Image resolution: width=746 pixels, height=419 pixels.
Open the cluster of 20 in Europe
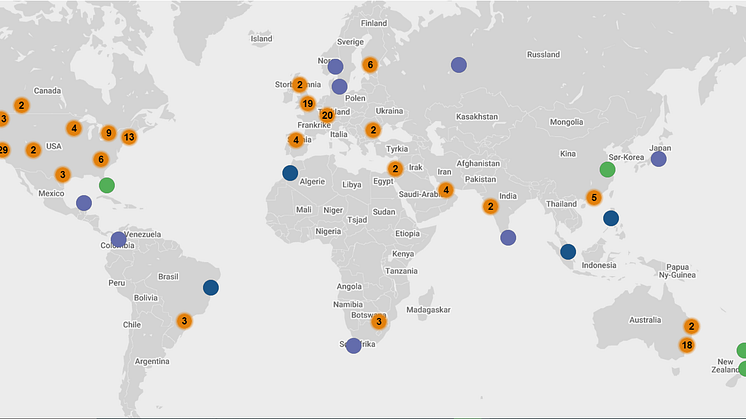327,115
